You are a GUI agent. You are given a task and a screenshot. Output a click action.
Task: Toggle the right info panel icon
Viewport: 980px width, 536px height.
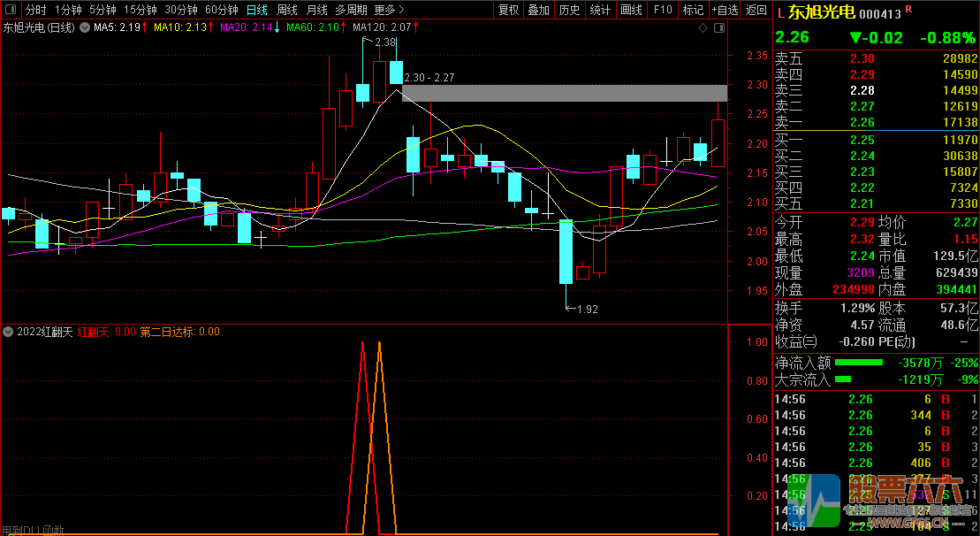click(x=718, y=28)
